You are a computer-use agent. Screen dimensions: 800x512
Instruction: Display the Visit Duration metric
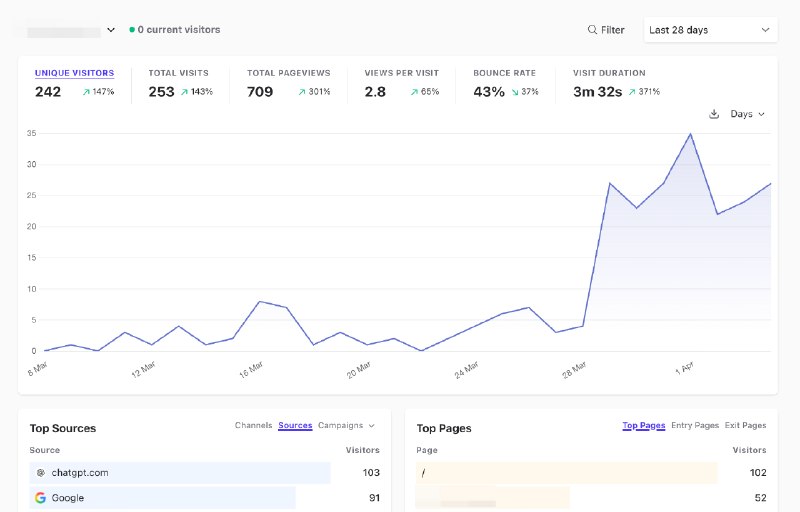[609, 73]
